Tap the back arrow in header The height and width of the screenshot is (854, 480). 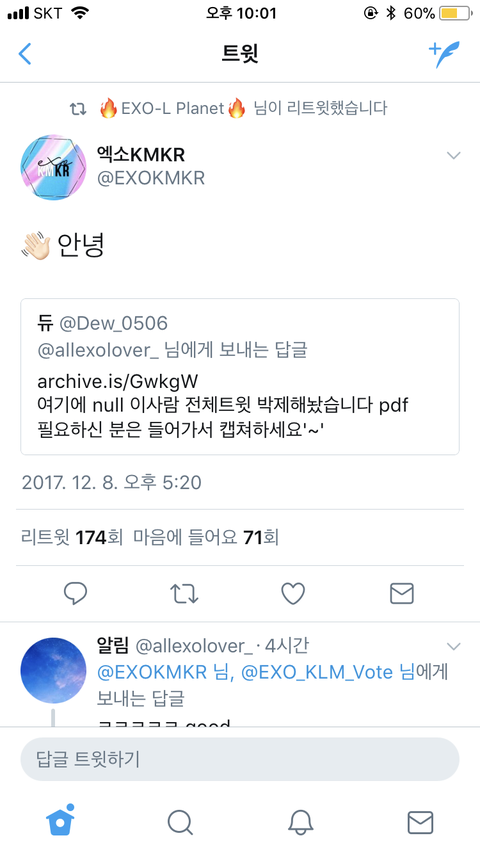pyautogui.click(x=25, y=54)
